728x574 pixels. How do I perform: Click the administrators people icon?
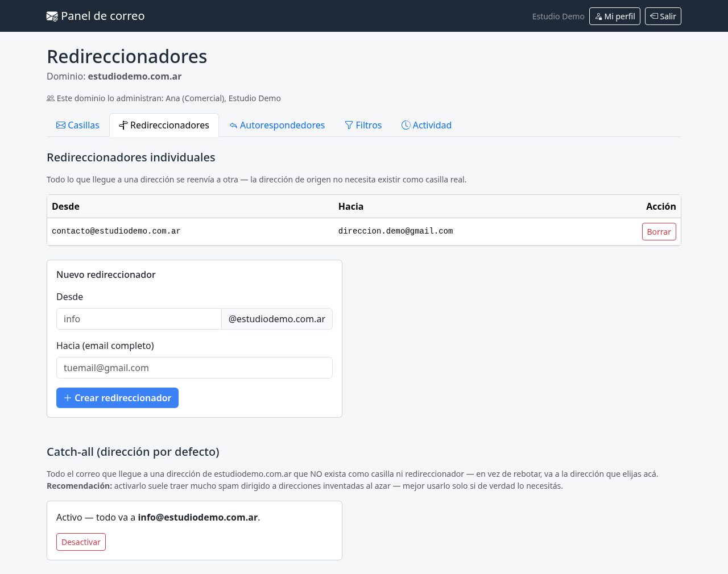pyautogui.click(x=51, y=98)
